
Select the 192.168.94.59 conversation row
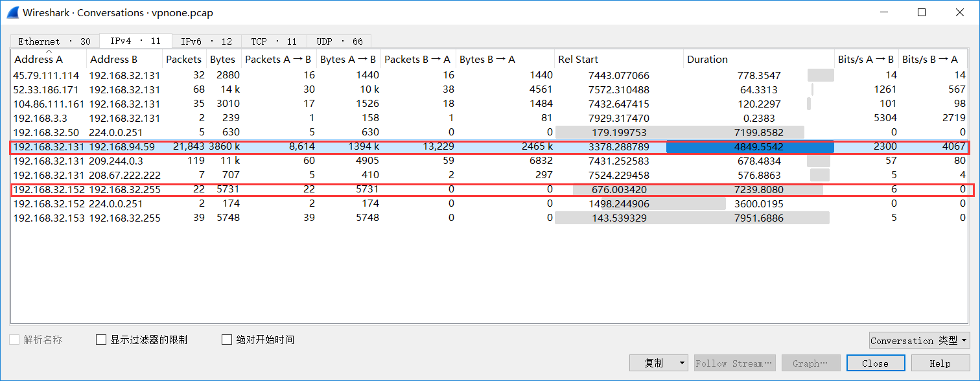[122, 147]
